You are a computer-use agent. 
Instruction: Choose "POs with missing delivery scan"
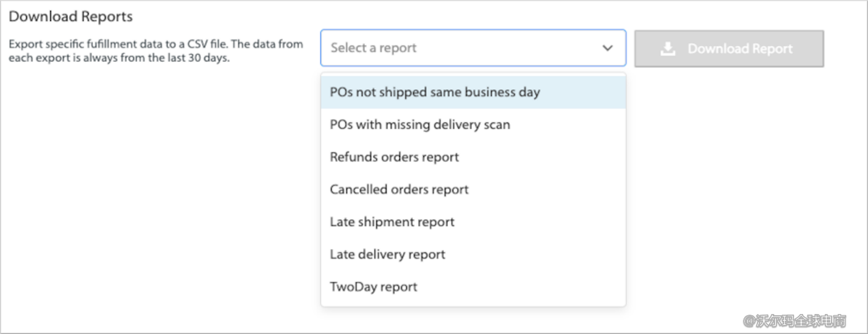(x=420, y=125)
